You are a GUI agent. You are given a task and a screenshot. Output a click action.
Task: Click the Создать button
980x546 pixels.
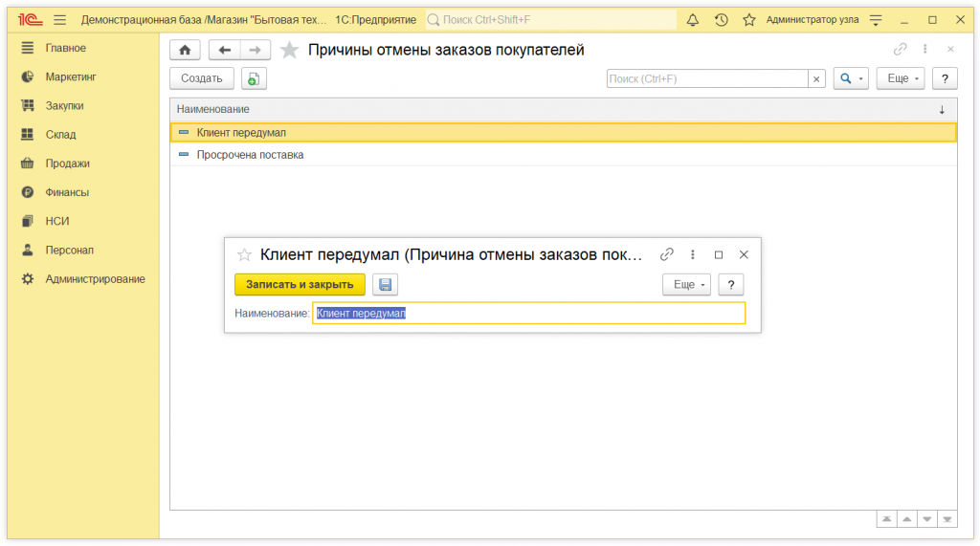(201, 79)
